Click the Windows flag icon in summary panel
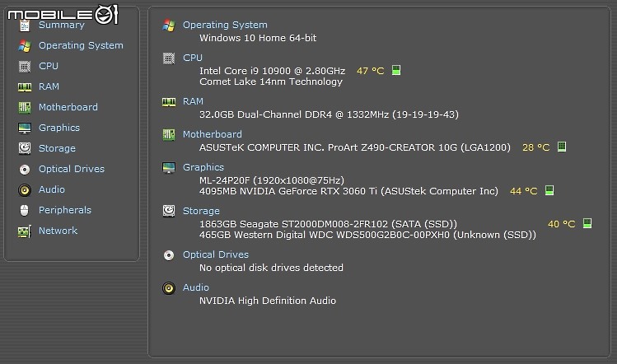Image resolution: width=617 pixels, height=364 pixels. [169, 26]
